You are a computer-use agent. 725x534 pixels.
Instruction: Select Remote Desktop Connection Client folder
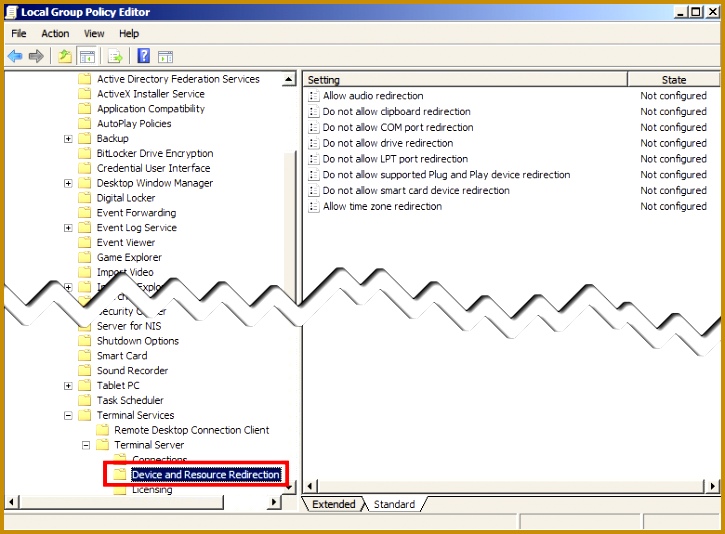point(191,430)
